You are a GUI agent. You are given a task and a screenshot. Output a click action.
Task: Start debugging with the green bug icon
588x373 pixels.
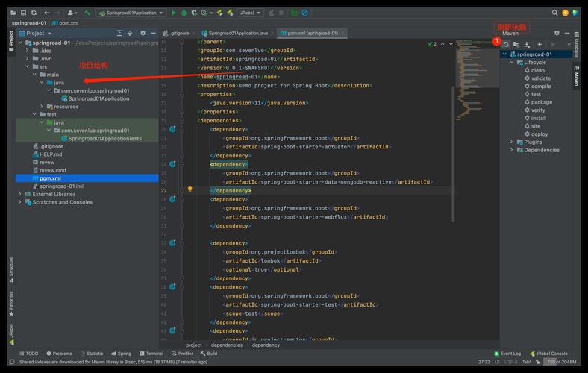pyautogui.click(x=184, y=13)
